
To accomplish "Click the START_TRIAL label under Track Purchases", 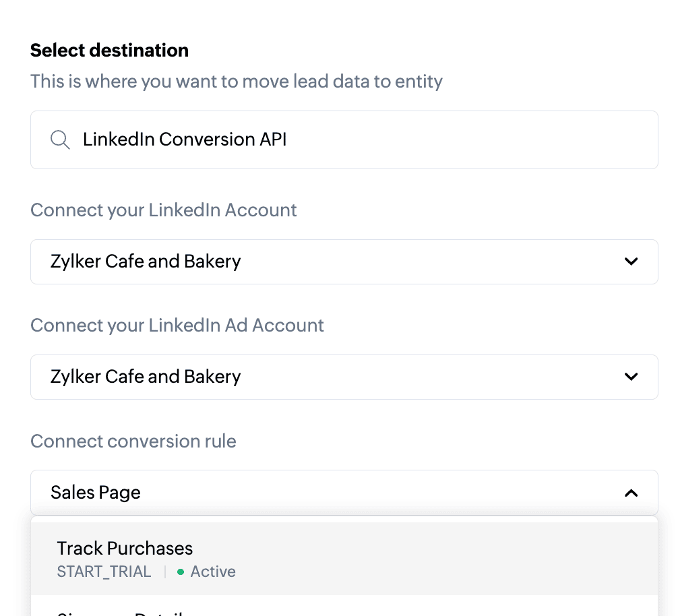I will [104, 572].
